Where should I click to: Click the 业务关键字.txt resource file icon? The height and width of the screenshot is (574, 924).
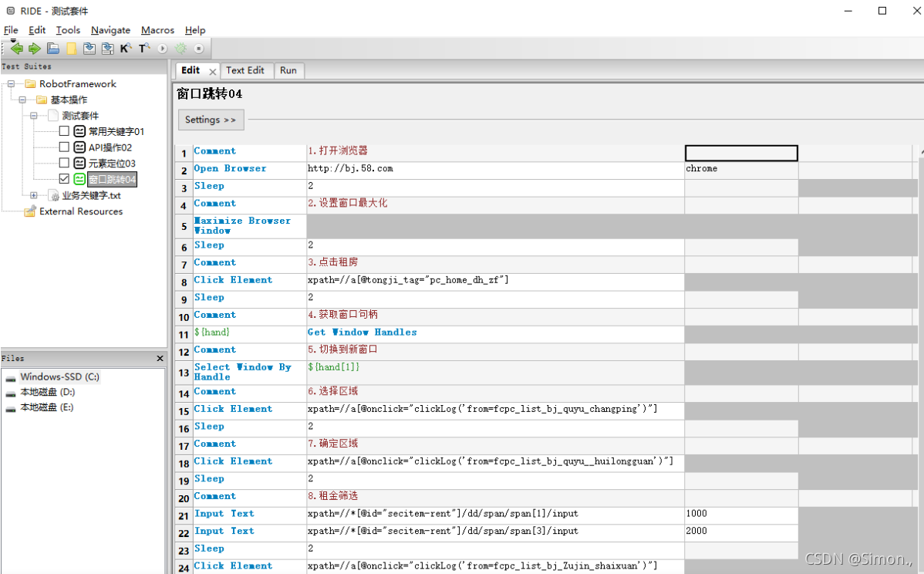click(x=54, y=195)
